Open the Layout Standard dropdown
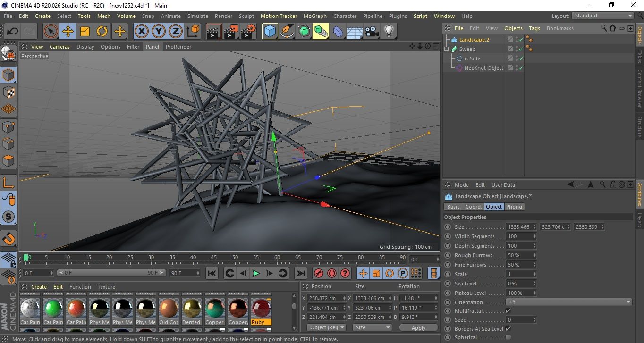 [603, 16]
